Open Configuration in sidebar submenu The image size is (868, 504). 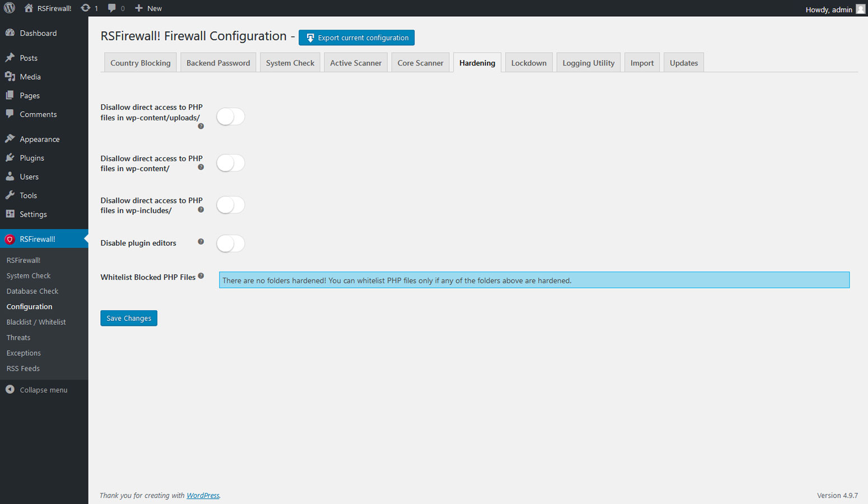pyautogui.click(x=29, y=307)
